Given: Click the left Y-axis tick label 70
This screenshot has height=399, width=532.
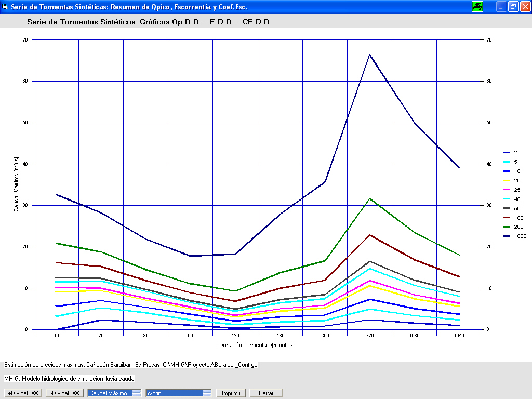Looking at the screenshot, I should click(25, 40).
